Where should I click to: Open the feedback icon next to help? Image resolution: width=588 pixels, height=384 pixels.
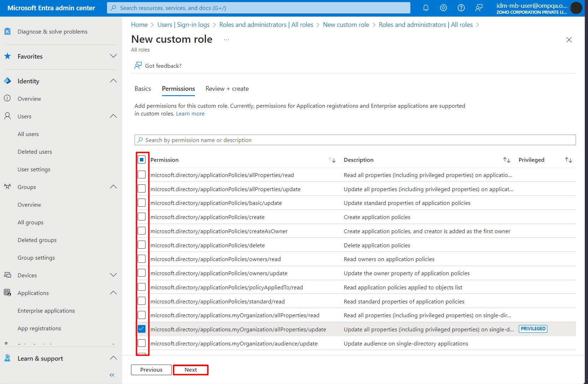pos(479,7)
